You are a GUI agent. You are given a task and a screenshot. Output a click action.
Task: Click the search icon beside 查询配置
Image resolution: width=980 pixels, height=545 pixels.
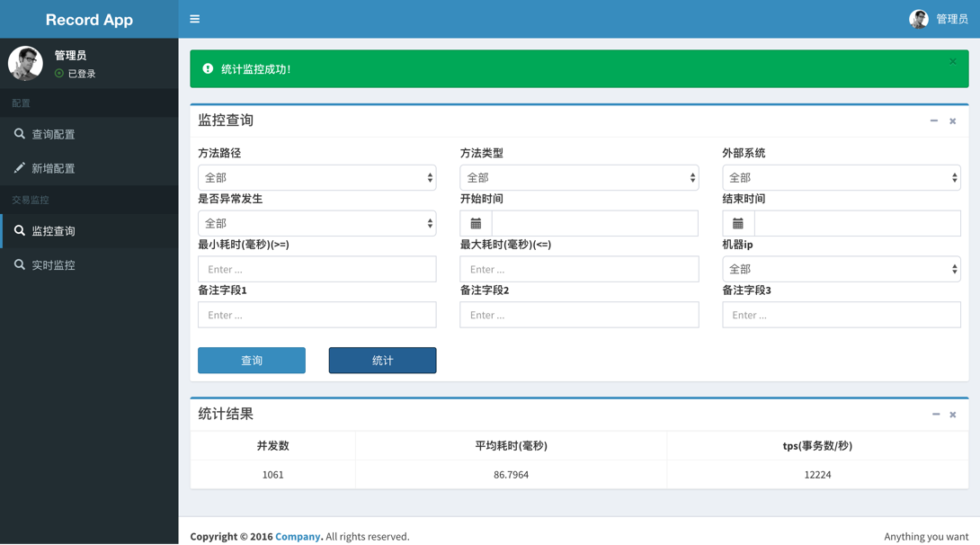20,134
